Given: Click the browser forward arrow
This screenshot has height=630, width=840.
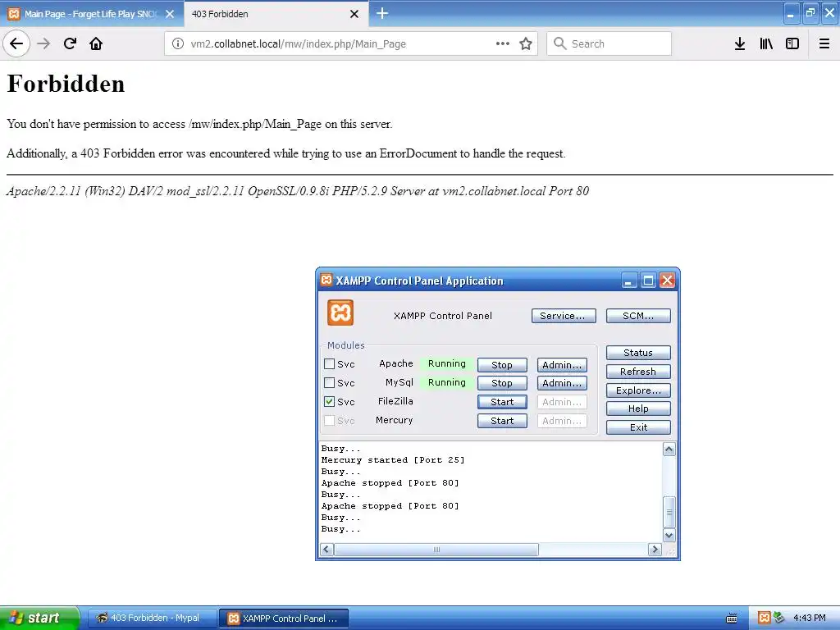Looking at the screenshot, I should point(43,43).
